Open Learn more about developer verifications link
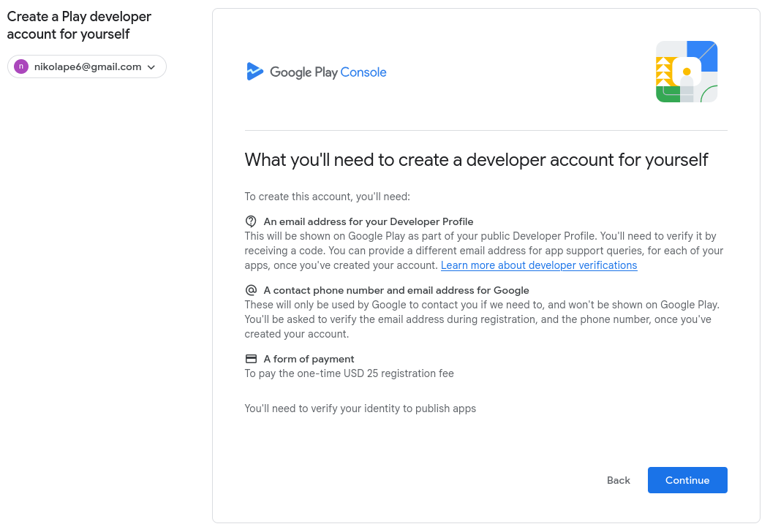Viewport: 770px width, 532px height. (539, 265)
